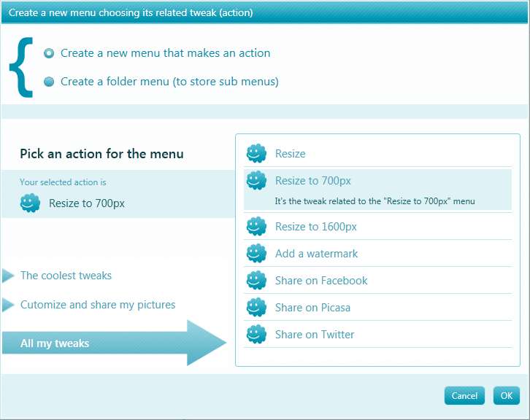This screenshot has width=530, height=420.
Task: Click the selected action smiley icon under 'Your selected action is'
Action: point(30,203)
